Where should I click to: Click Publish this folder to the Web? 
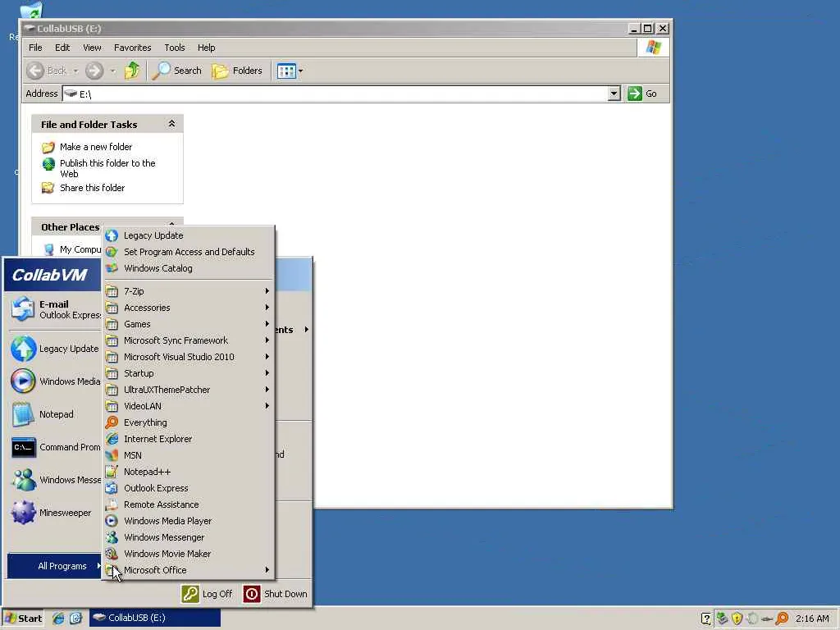107,168
